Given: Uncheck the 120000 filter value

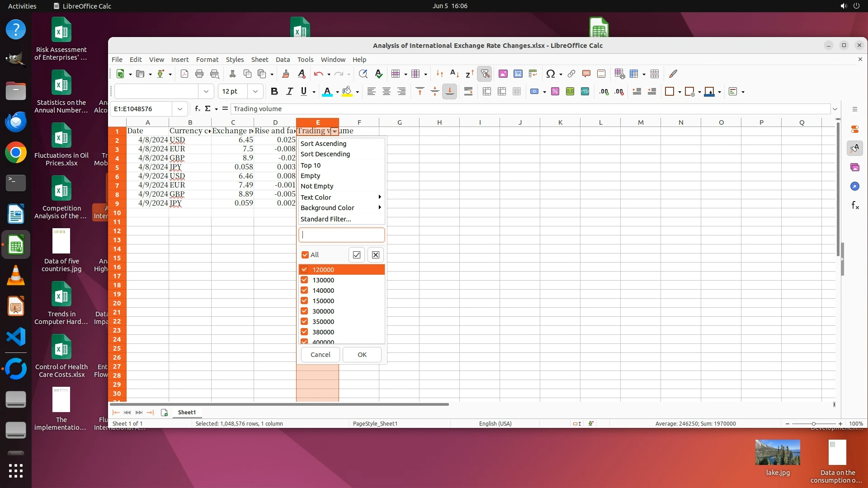Looking at the screenshot, I should 305,270.
